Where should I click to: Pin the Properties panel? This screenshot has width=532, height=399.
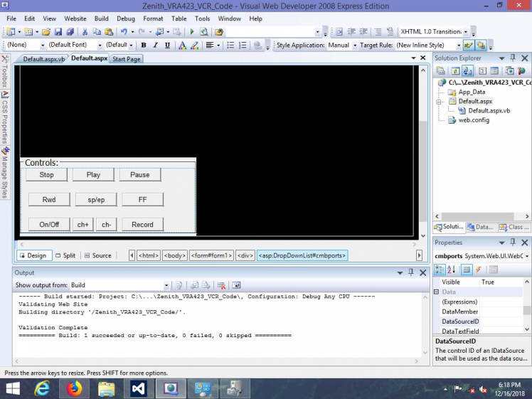click(513, 243)
